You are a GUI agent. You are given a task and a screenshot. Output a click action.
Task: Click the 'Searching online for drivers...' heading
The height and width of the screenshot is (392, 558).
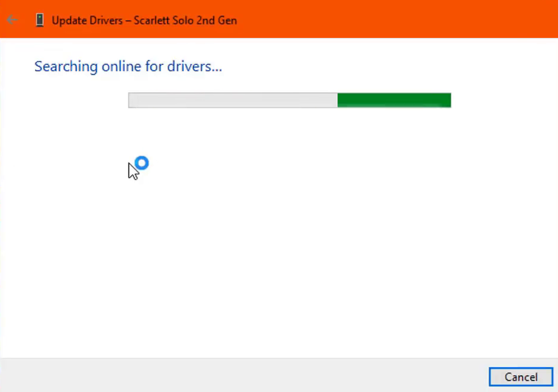[x=128, y=66]
